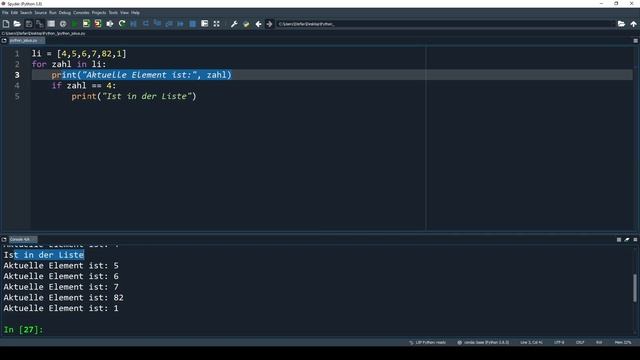Browse working directory folder icon
This screenshot has height=360, width=640.
point(621,24)
